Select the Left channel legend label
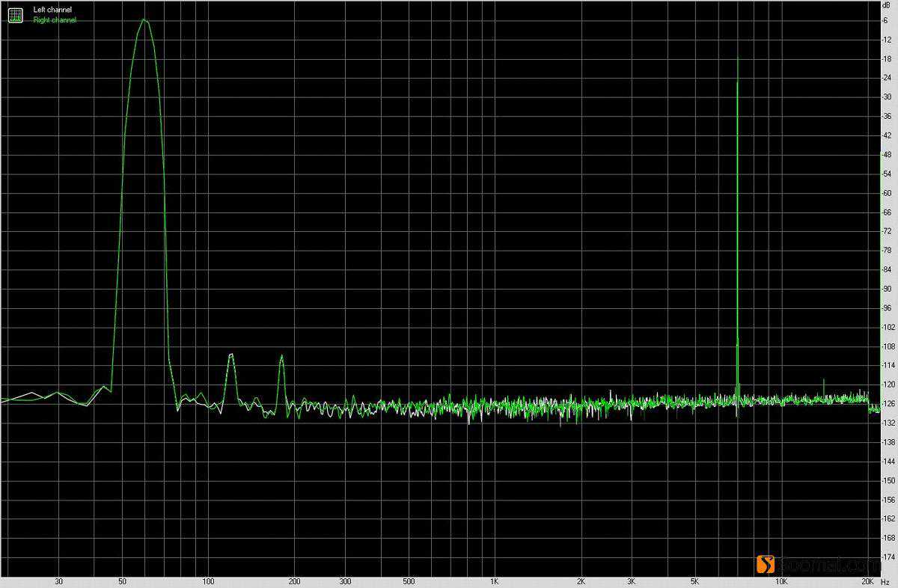 pos(52,10)
